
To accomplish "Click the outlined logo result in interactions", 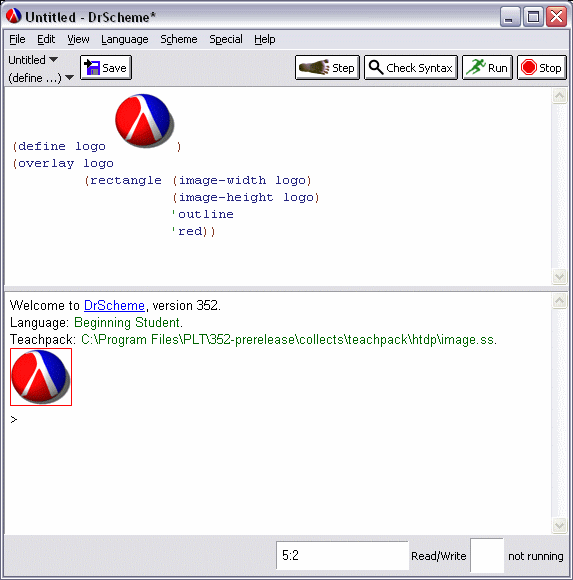I will [x=41, y=377].
